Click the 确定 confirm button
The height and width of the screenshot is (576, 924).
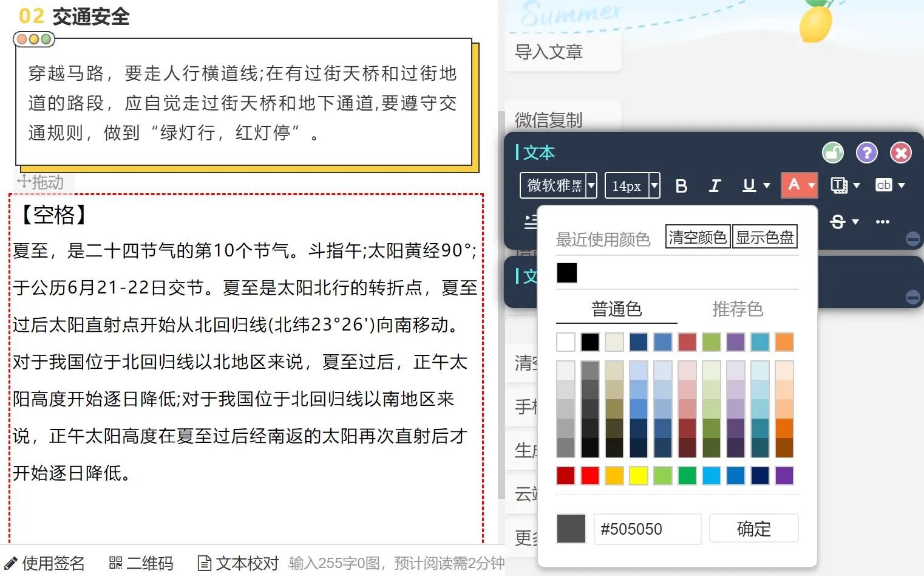pos(753,529)
